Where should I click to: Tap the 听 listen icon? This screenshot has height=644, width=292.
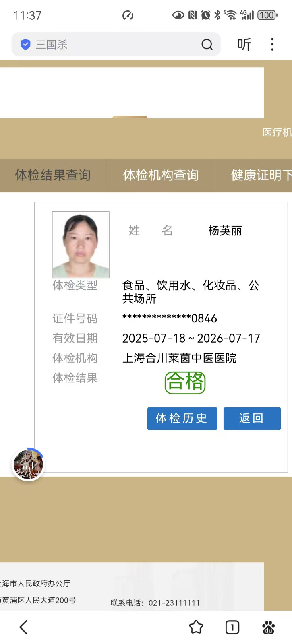pyautogui.click(x=244, y=44)
